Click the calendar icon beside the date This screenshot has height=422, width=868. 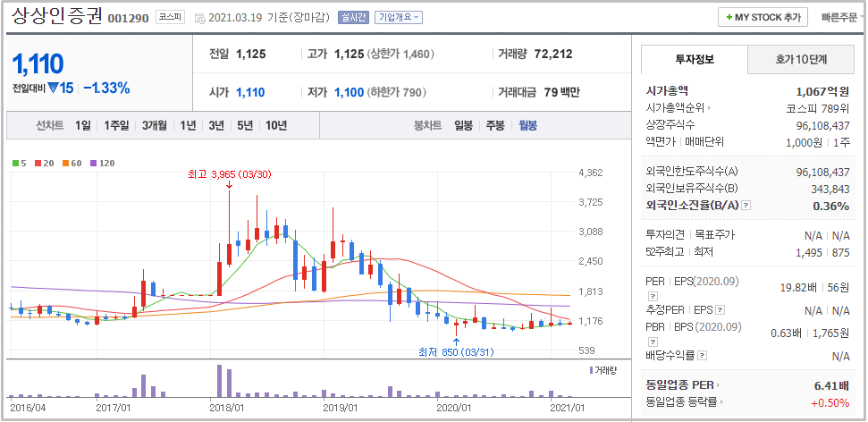tap(200, 18)
